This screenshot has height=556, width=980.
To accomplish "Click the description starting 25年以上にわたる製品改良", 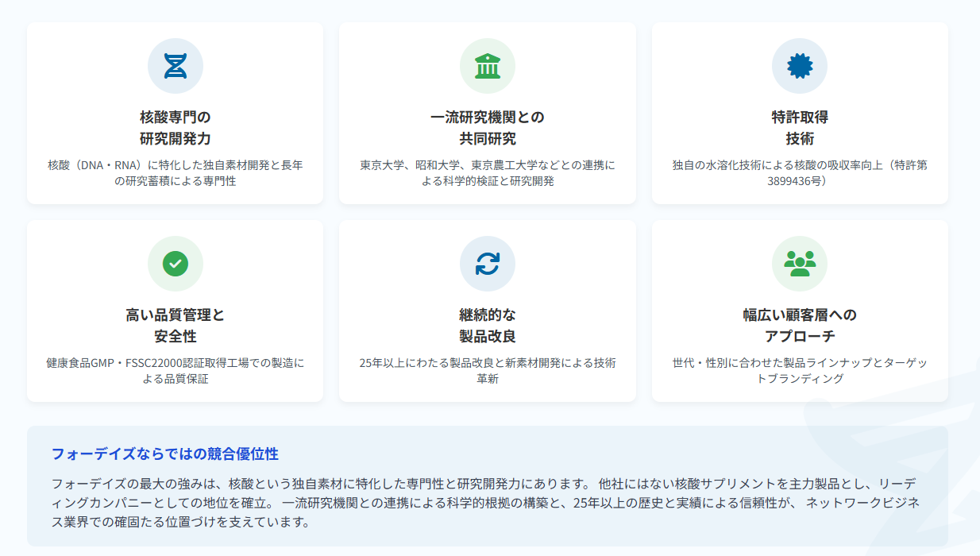I will (488, 371).
